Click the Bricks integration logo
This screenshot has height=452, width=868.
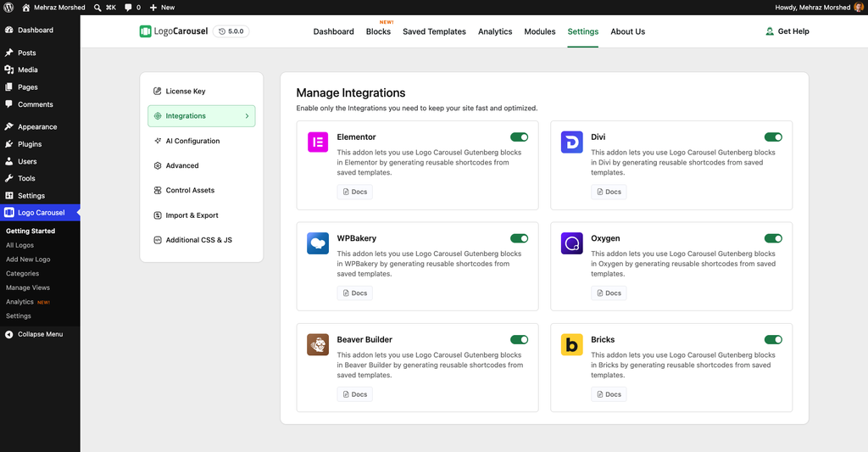click(x=572, y=344)
